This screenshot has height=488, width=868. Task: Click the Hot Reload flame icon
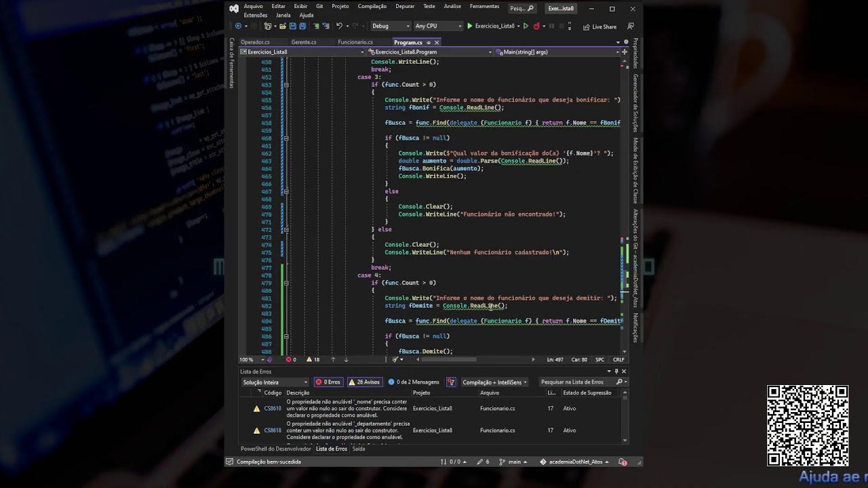pos(536,26)
